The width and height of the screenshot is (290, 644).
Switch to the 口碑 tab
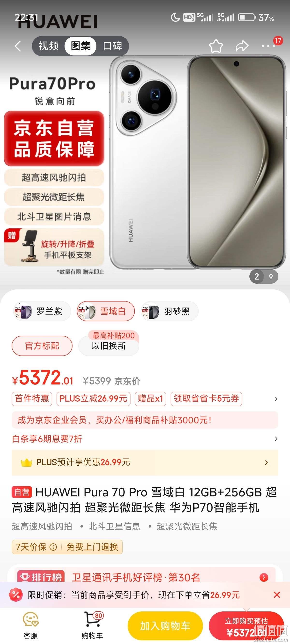tap(112, 46)
